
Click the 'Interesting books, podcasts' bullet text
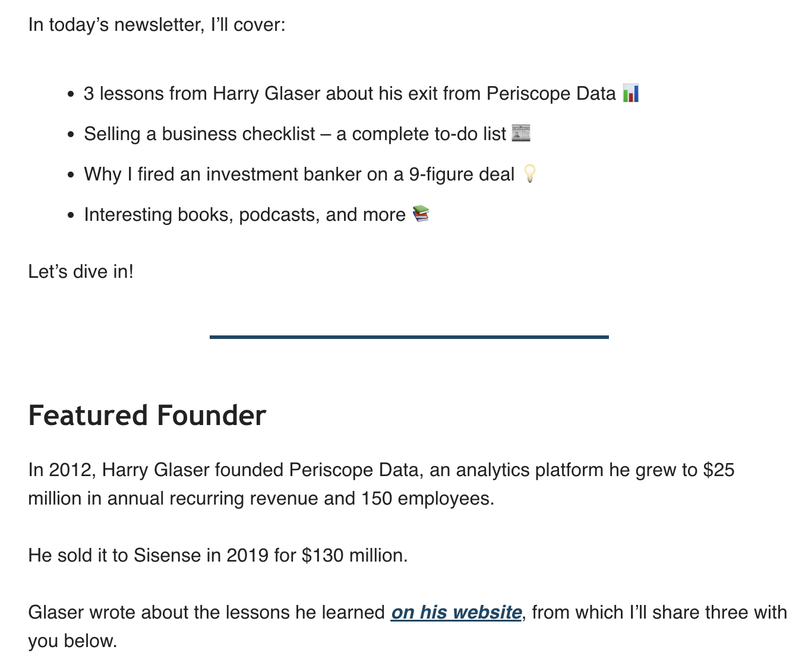point(244,215)
